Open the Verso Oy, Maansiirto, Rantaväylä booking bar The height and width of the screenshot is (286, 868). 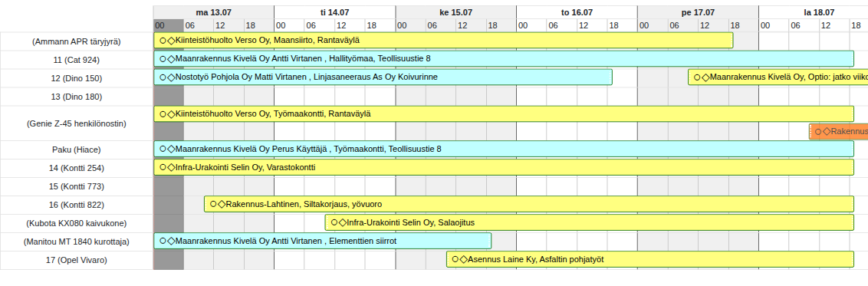(x=443, y=41)
